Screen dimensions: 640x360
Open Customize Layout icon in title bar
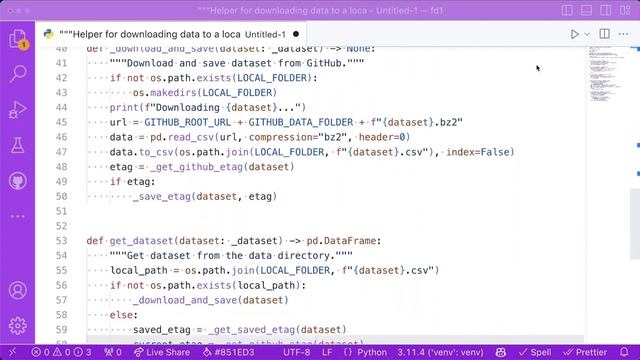point(625,10)
